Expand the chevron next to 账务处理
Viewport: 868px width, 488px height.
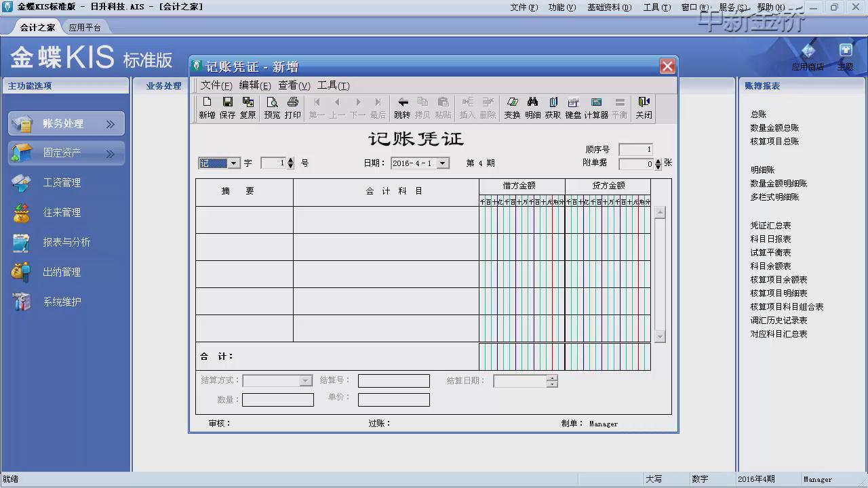click(x=111, y=124)
